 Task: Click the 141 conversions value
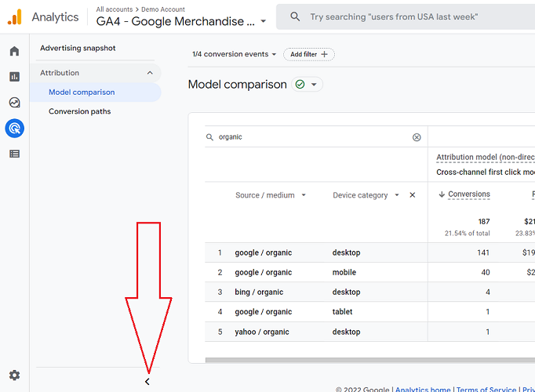[483, 252]
